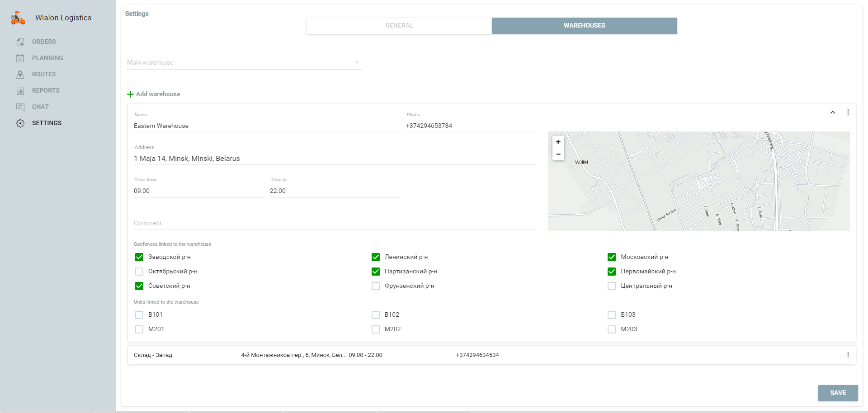Expand the Склад - Запад warehouse row
Screen dimensions: 868x413
316,355
